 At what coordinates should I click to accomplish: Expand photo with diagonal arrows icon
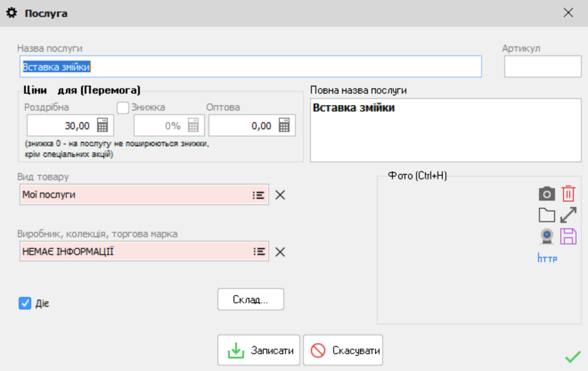pyautogui.click(x=568, y=215)
